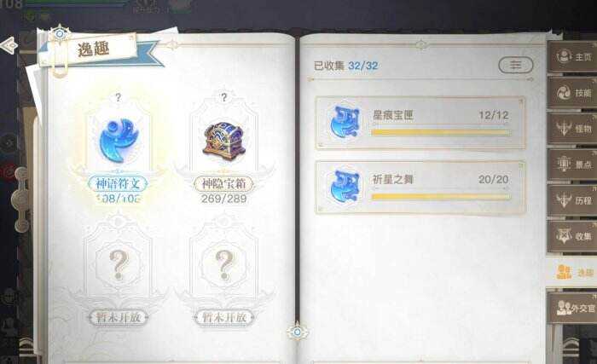Viewport: 597px width, 364px height.
Task: Select the 神语符文 blue rune icon
Action: [x=119, y=141]
